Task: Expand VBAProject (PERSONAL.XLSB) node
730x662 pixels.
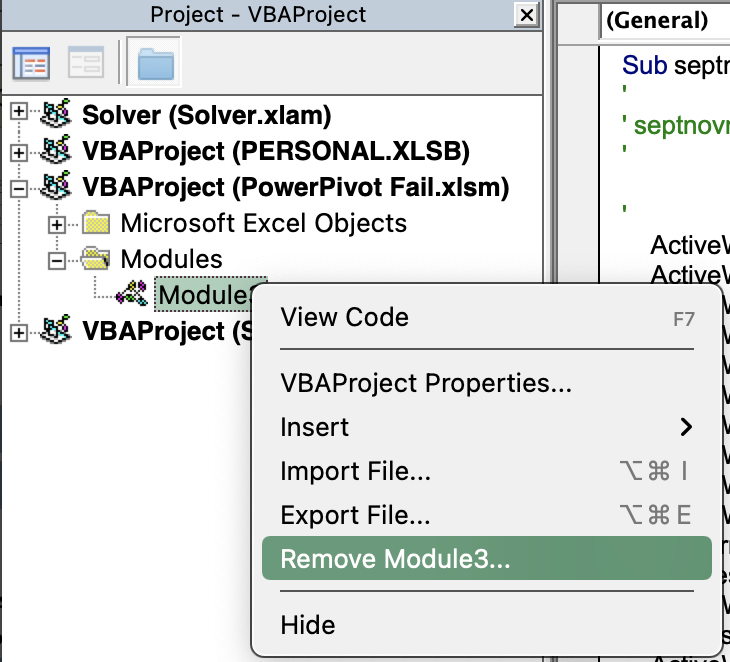Action: pyautogui.click(x=19, y=152)
